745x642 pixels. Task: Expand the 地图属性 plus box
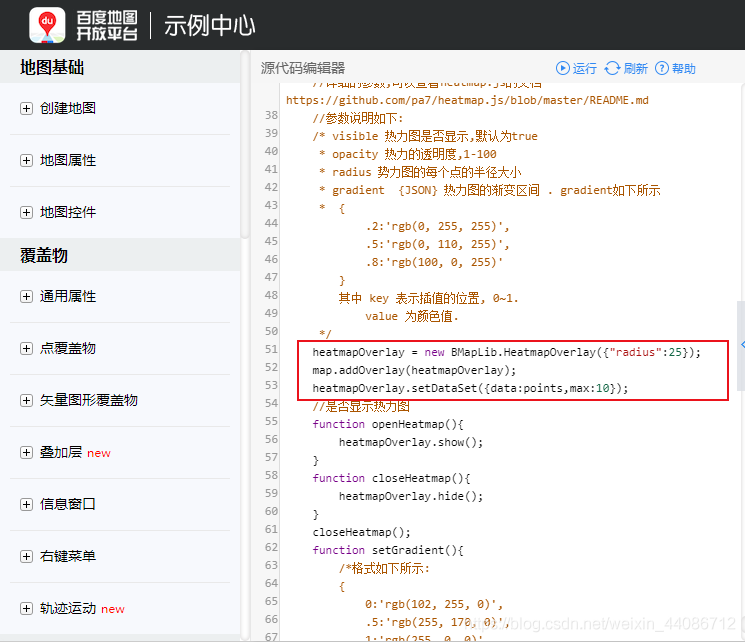(x=26, y=160)
